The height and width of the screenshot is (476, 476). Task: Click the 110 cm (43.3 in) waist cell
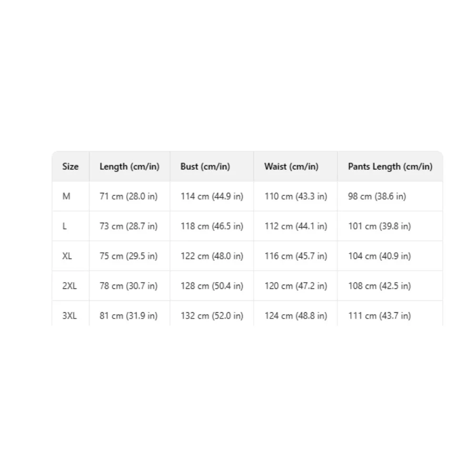point(296,197)
